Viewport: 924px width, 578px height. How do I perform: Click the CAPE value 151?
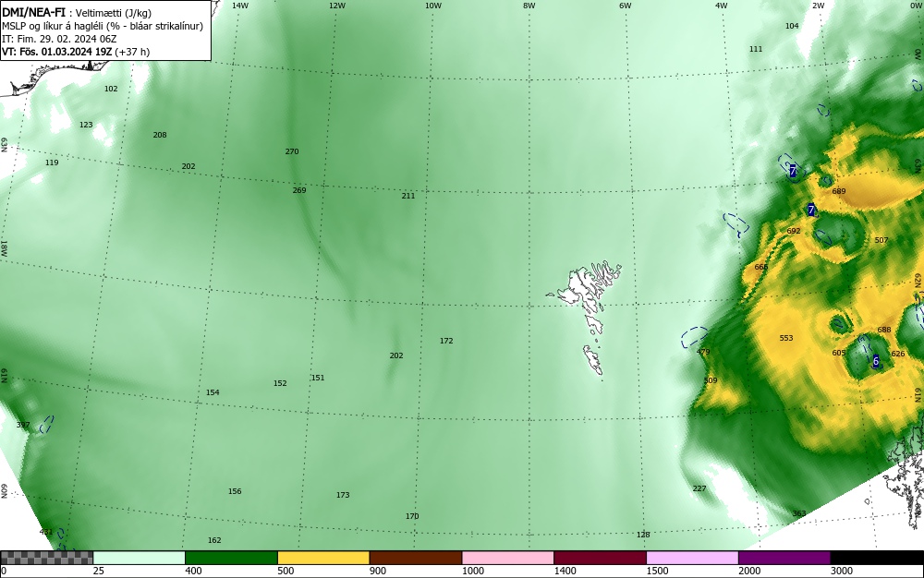pos(318,378)
